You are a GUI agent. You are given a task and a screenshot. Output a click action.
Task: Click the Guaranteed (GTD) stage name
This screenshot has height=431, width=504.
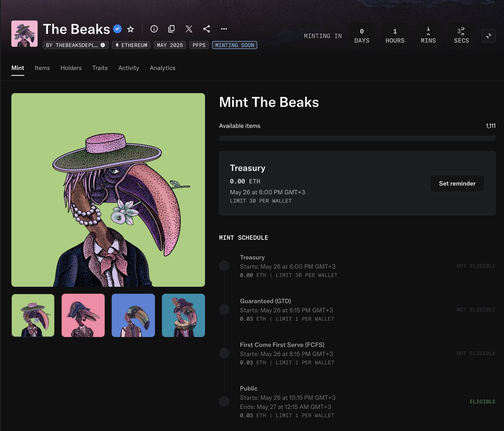tap(265, 301)
